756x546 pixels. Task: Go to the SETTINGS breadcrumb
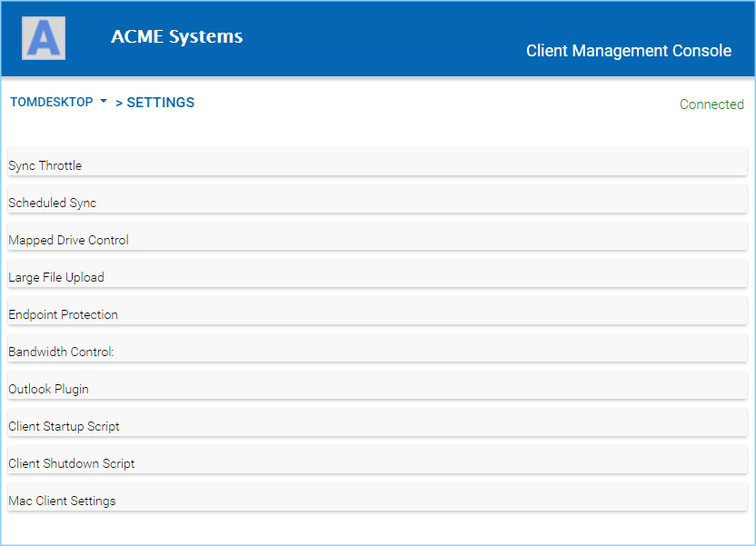[x=161, y=103]
